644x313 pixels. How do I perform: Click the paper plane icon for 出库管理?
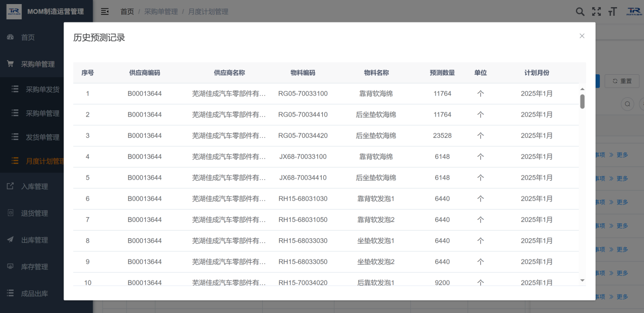10,240
